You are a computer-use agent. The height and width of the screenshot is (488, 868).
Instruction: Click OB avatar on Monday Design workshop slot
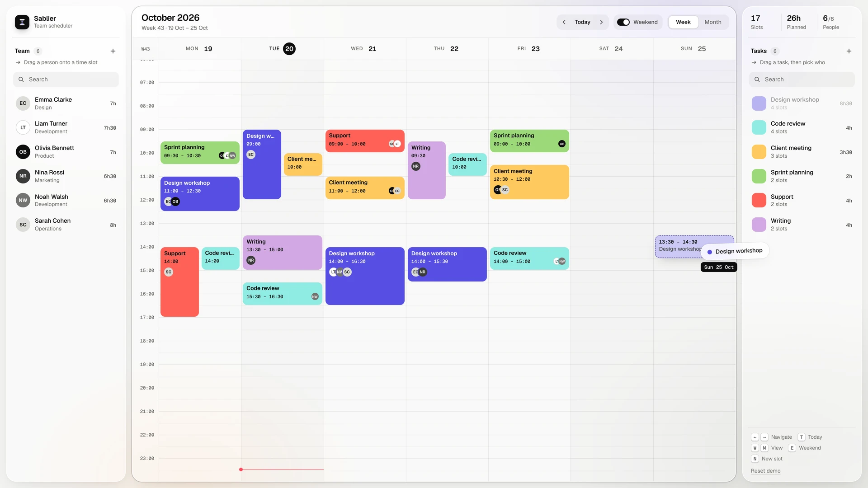(175, 202)
